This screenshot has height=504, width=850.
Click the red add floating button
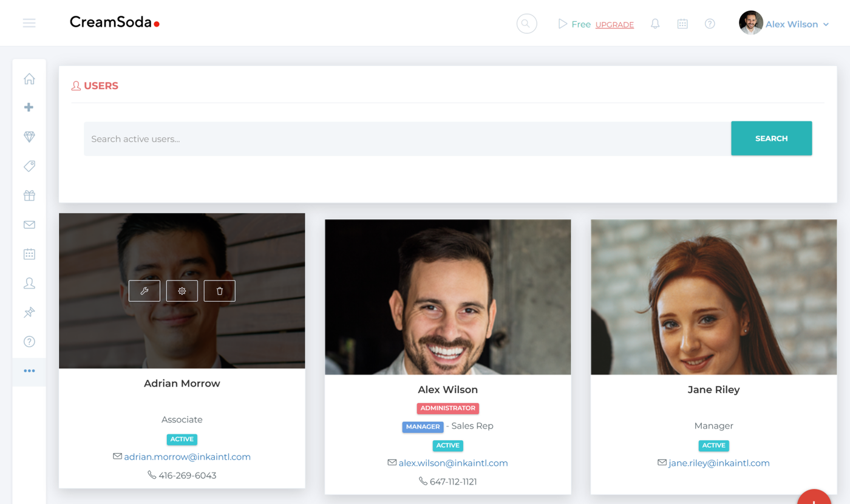[814, 497]
